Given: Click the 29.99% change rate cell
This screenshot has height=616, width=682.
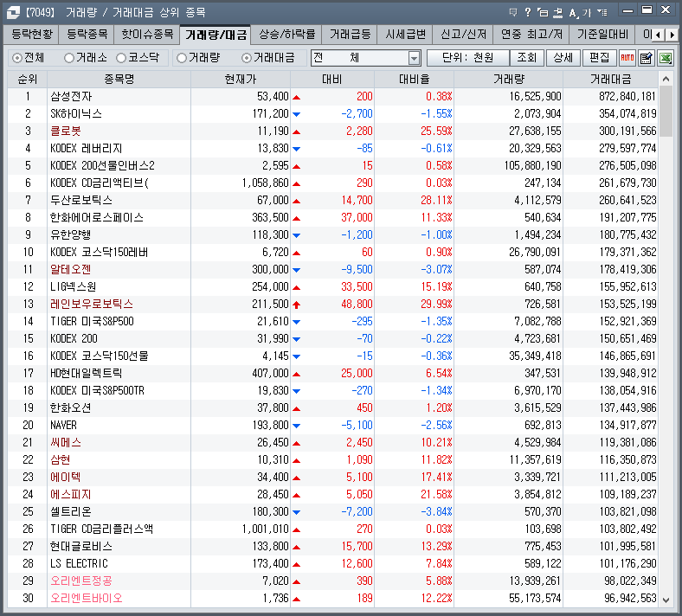Looking at the screenshot, I should 414,305.
